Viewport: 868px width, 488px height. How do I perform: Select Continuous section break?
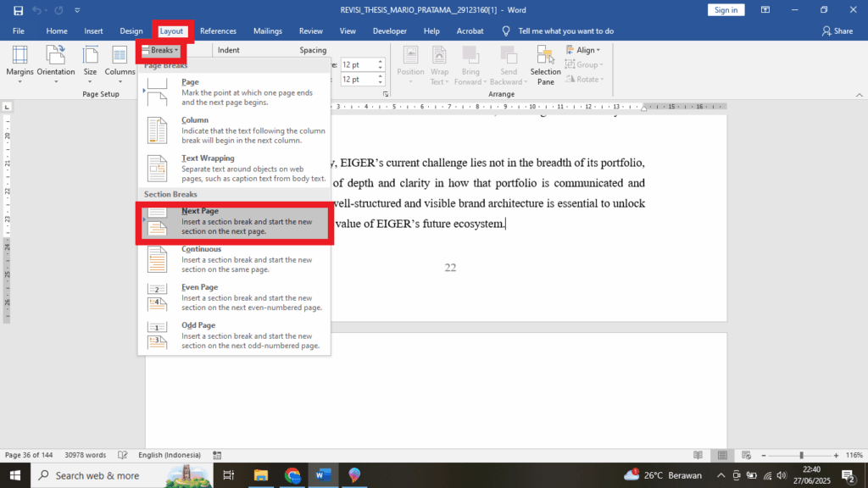click(x=235, y=259)
